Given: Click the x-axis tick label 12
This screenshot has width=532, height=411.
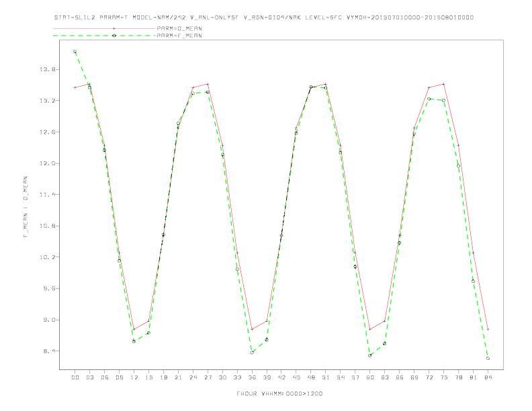Looking at the screenshot, I should 134,377.
